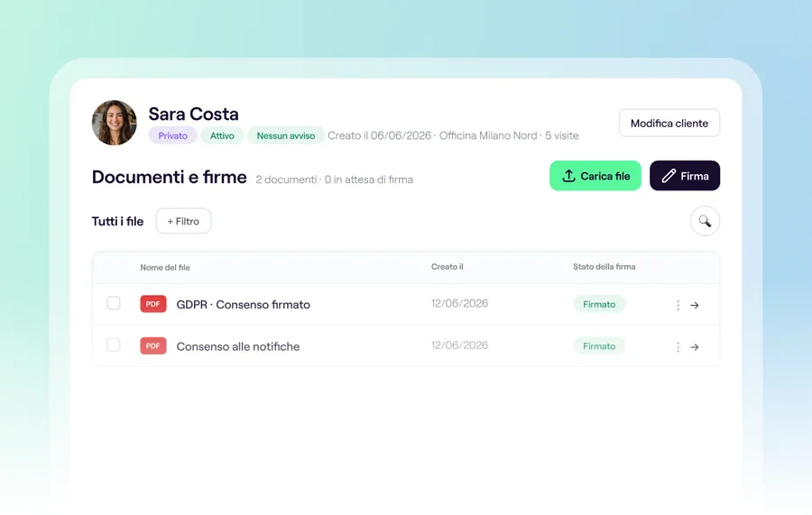Click the Documenti e firme heading
Viewport: 812px width, 515px height.
(x=170, y=177)
